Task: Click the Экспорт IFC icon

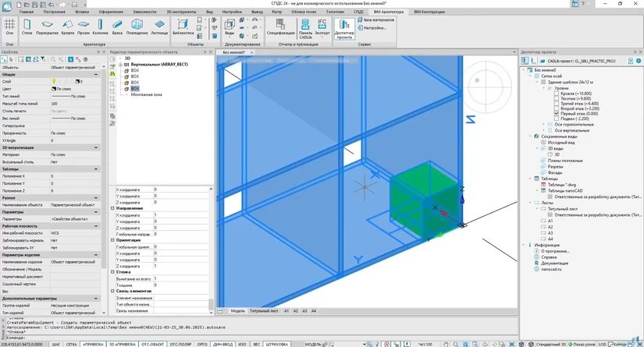Action: [x=322, y=28]
